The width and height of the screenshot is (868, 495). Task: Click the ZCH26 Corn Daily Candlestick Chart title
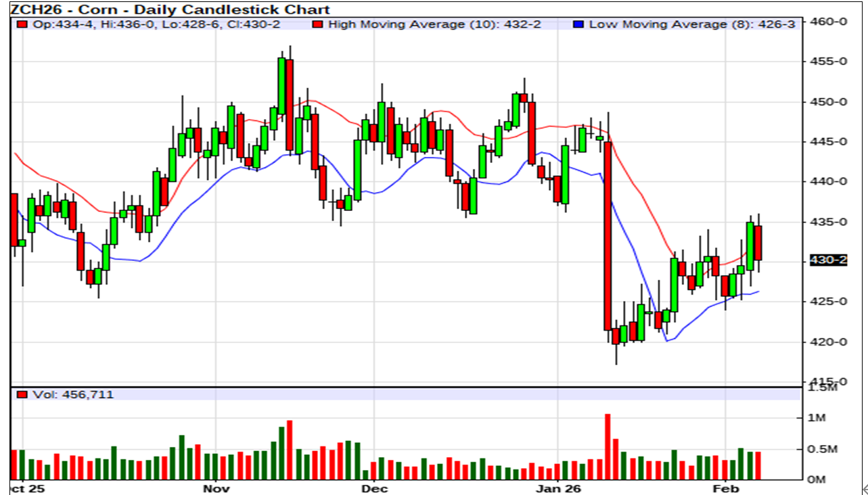point(170,9)
